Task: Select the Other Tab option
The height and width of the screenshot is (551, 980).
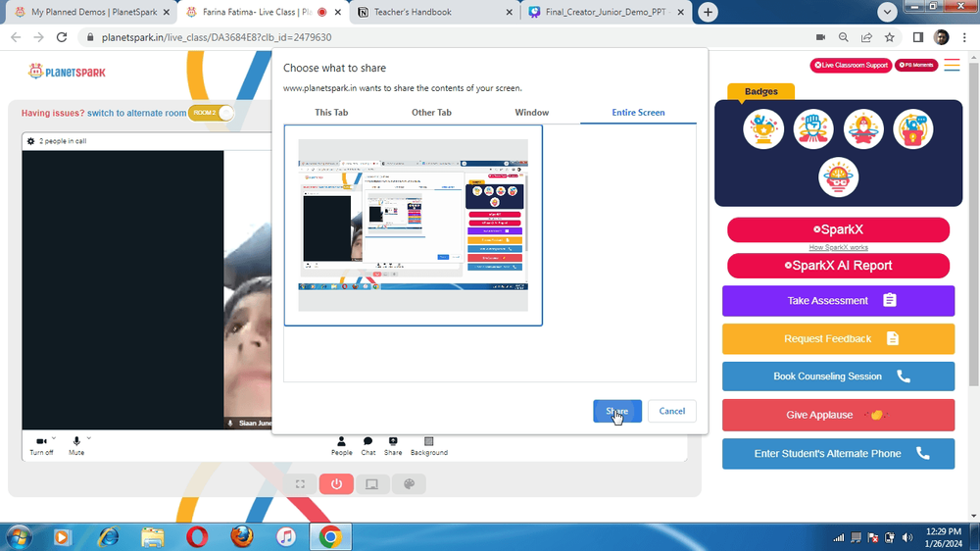Action: pos(431,113)
